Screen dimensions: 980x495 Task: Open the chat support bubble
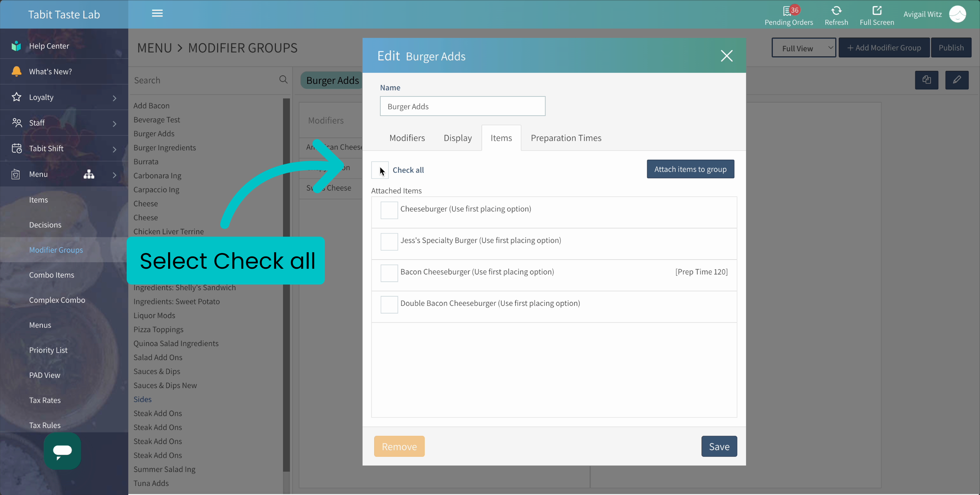tap(62, 451)
